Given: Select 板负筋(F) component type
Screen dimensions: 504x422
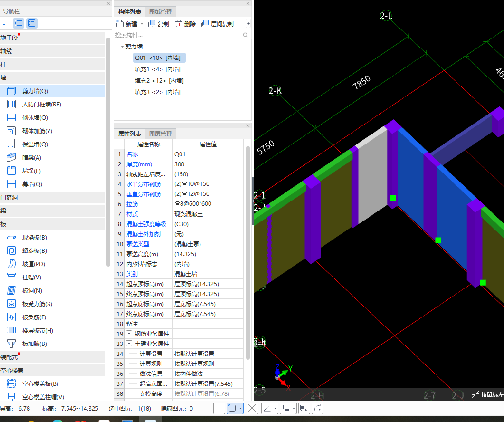Looking at the screenshot, I should coord(34,317).
